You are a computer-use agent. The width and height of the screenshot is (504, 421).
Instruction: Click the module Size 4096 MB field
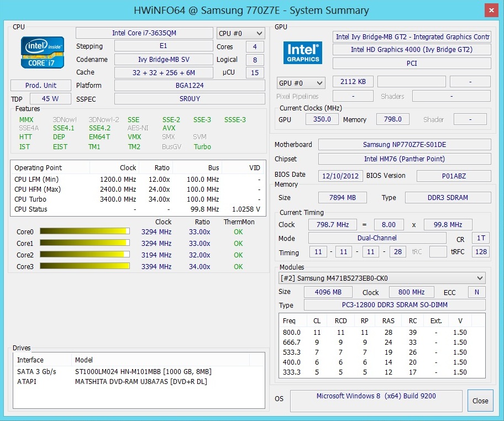point(328,292)
